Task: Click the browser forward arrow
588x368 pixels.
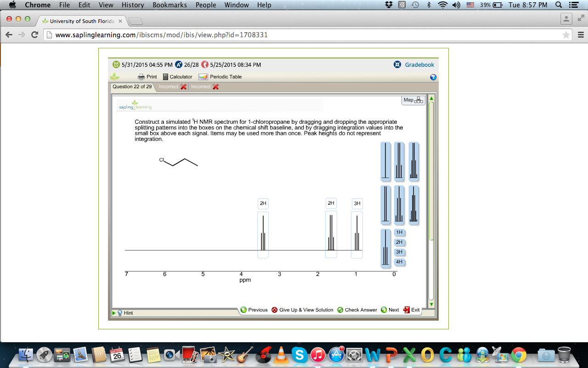Action: pyautogui.click(x=22, y=35)
